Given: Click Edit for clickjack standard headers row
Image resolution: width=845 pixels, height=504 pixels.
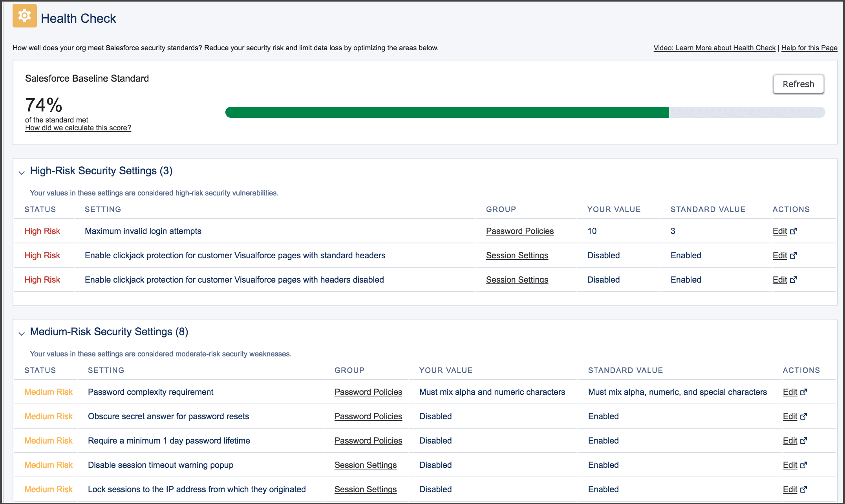Looking at the screenshot, I should [x=780, y=256].
